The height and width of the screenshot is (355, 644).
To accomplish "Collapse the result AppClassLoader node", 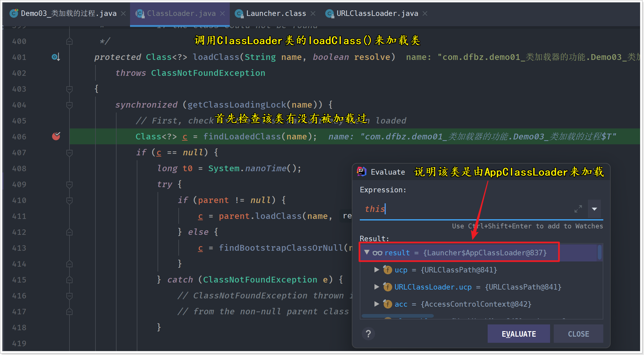I will tap(367, 253).
